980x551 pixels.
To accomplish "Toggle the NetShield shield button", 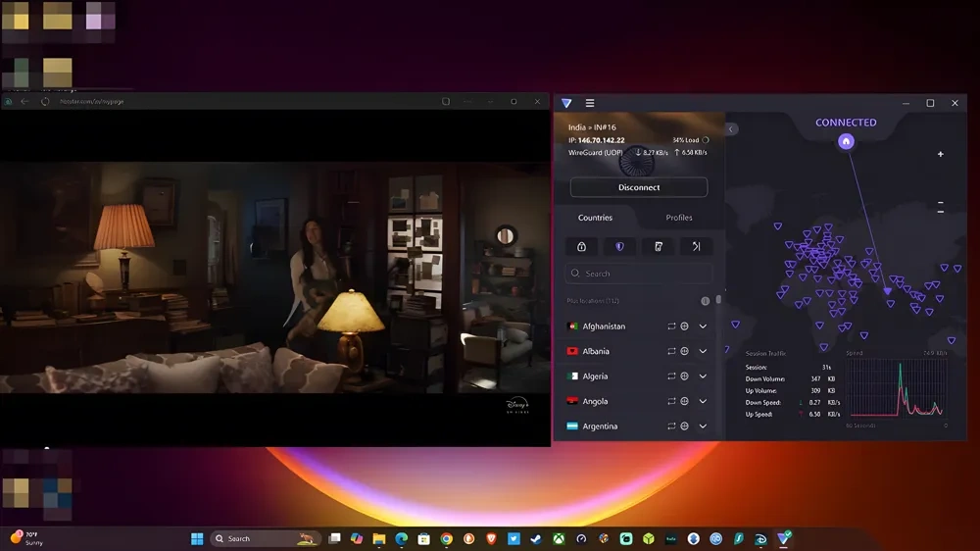I will tap(619, 246).
